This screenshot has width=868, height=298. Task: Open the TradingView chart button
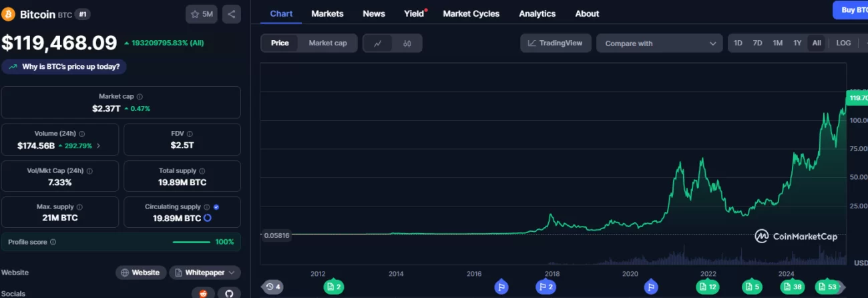click(x=555, y=43)
